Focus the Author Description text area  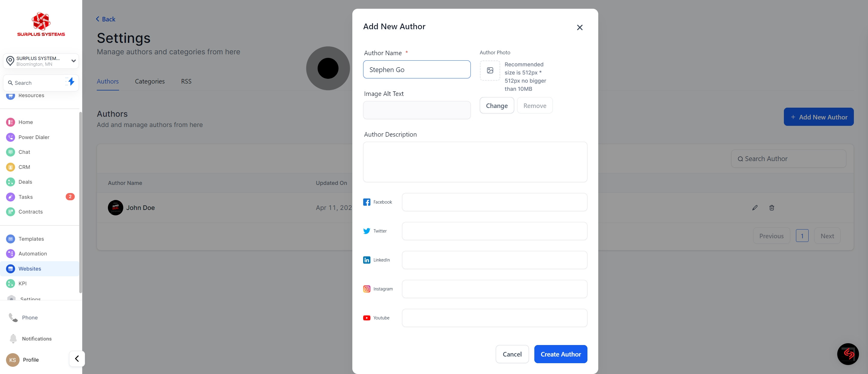click(475, 162)
